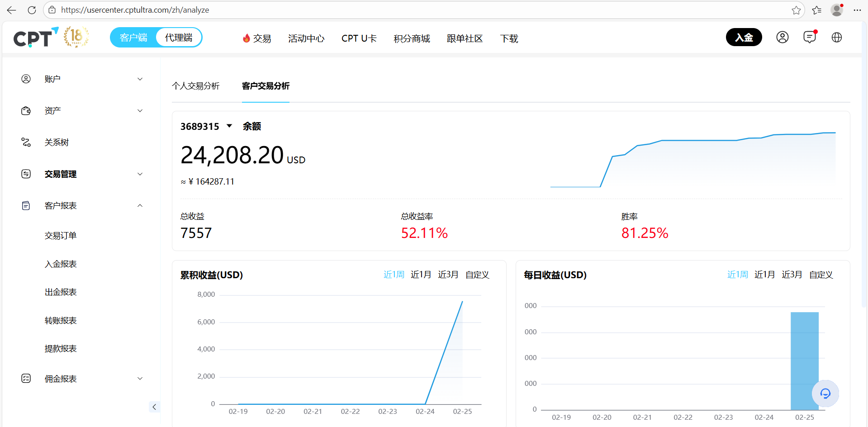Image resolution: width=868 pixels, height=427 pixels.
Task: Select 近1周 for 每日收益 chart
Action: point(738,275)
